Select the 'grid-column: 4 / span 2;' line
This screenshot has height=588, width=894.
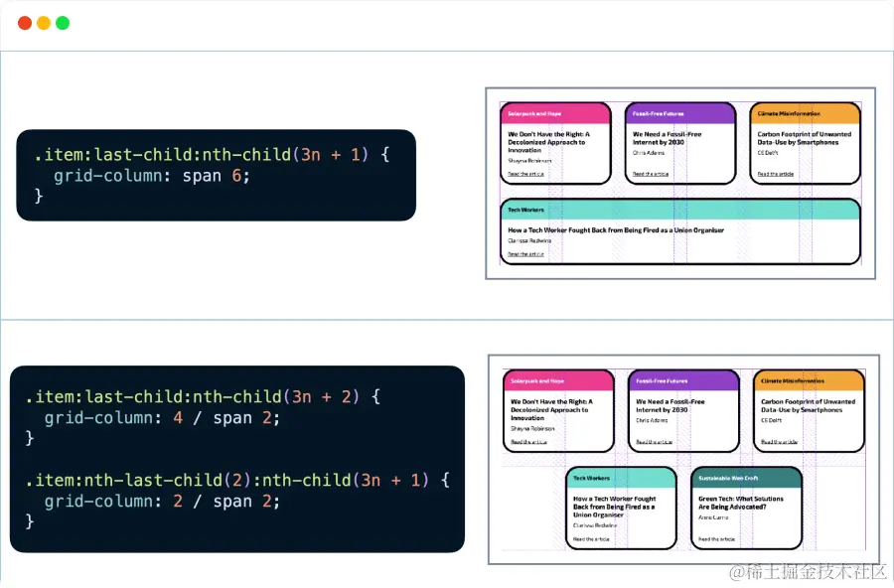pyautogui.click(x=162, y=418)
